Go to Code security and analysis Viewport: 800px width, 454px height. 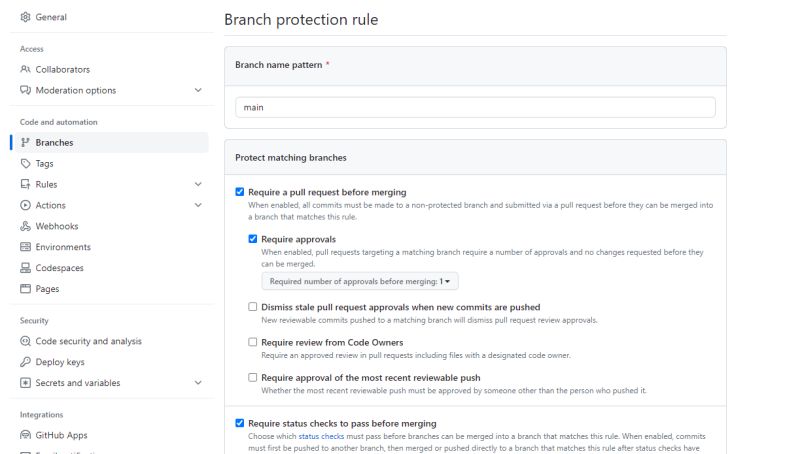88,341
